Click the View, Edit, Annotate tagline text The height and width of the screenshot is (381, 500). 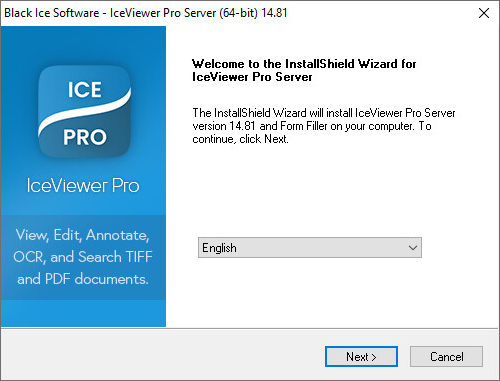tap(83, 235)
